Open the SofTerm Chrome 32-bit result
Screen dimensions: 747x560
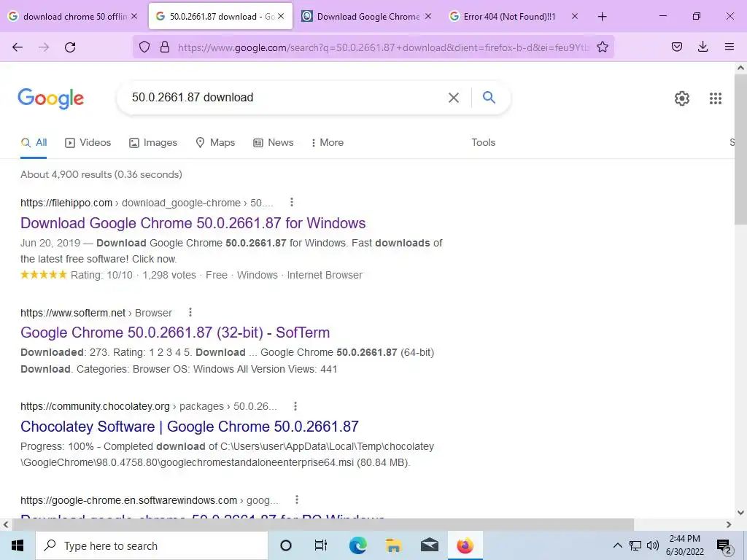[x=175, y=332]
